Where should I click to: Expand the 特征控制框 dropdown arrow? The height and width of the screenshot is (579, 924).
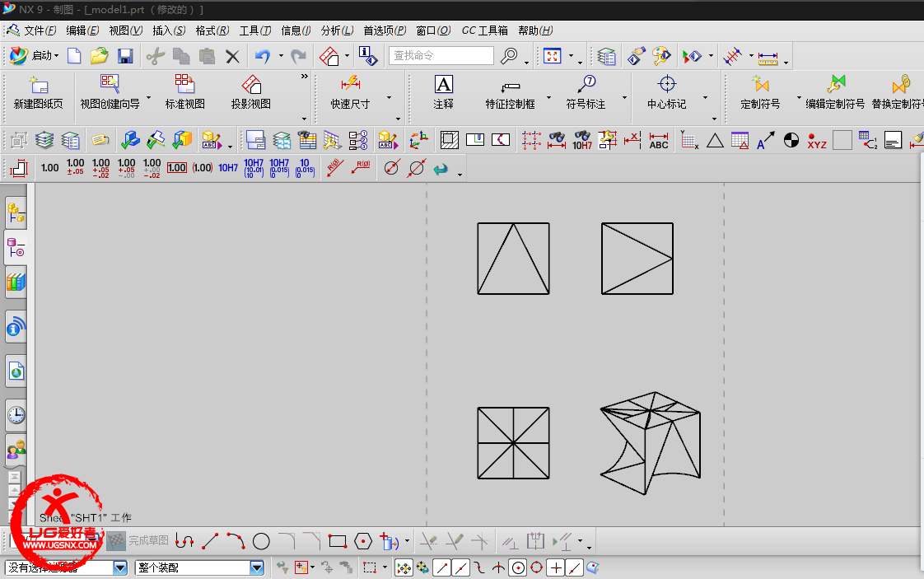tap(549, 97)
